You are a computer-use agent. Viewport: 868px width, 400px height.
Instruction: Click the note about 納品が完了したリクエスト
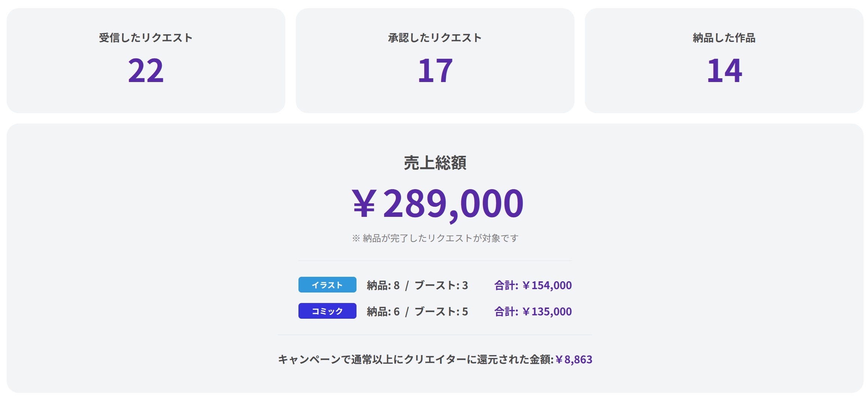click(435, 238)
